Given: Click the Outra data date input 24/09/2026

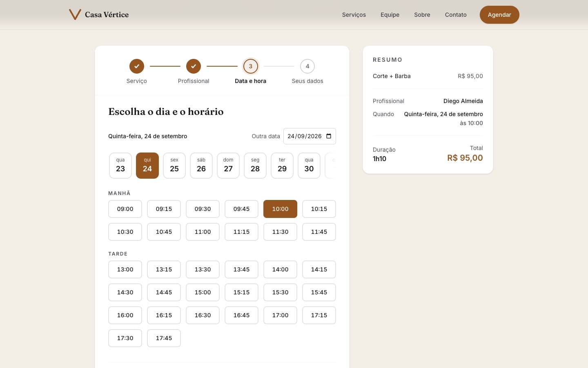Looking at the screenshot, I should point(310,136).
